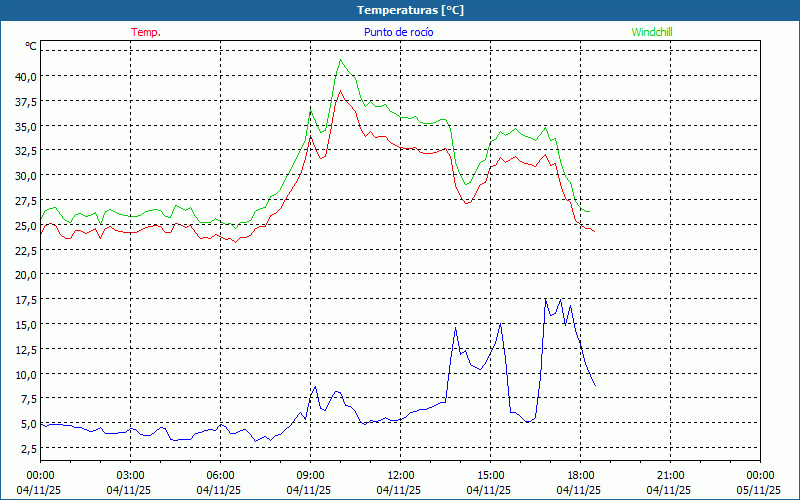This screenshot has width=800, height=500.
Task: Click the 03:00 time axis label
Action: [x=130, y=475]
